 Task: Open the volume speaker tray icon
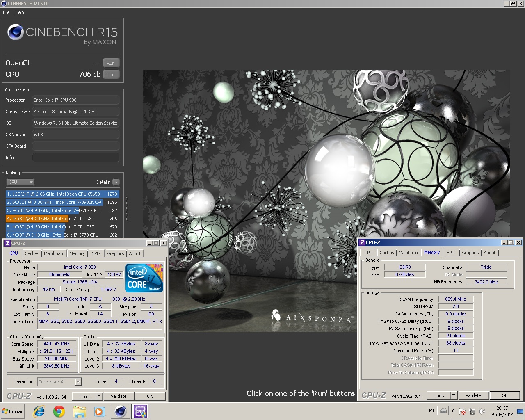[x=482, y=411]
